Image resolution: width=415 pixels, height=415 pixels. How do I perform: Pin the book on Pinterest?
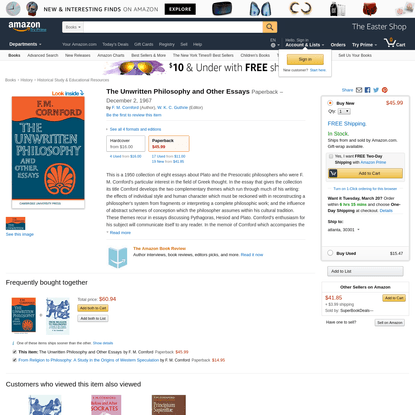[385, 90]
